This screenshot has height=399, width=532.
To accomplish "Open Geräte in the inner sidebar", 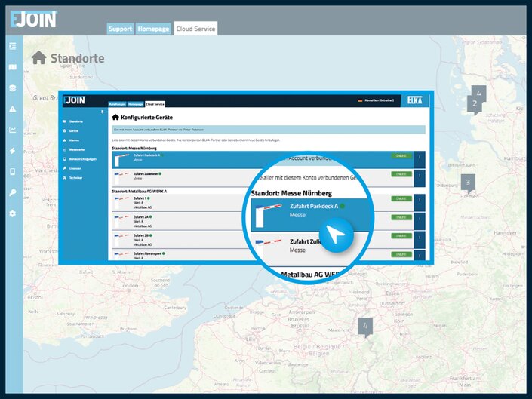I will click(74, 130).
